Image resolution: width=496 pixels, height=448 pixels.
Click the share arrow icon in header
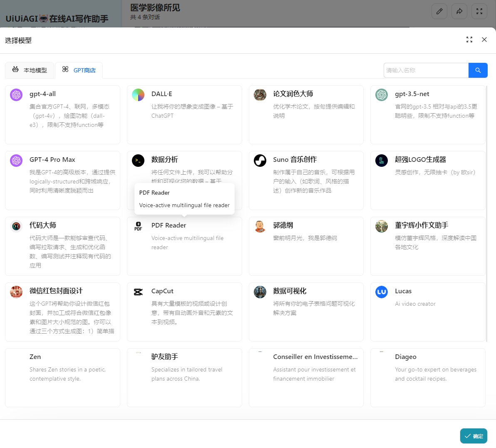point(459,11)
